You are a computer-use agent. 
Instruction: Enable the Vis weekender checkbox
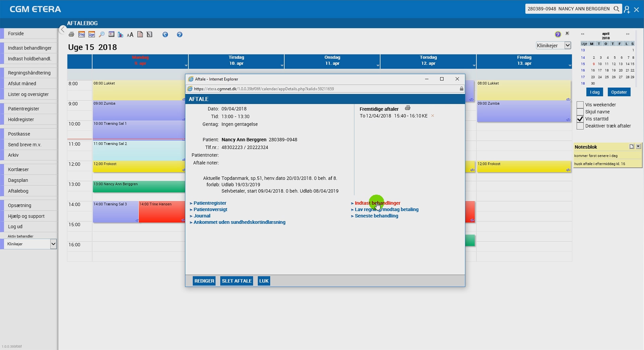click(580, 105)
